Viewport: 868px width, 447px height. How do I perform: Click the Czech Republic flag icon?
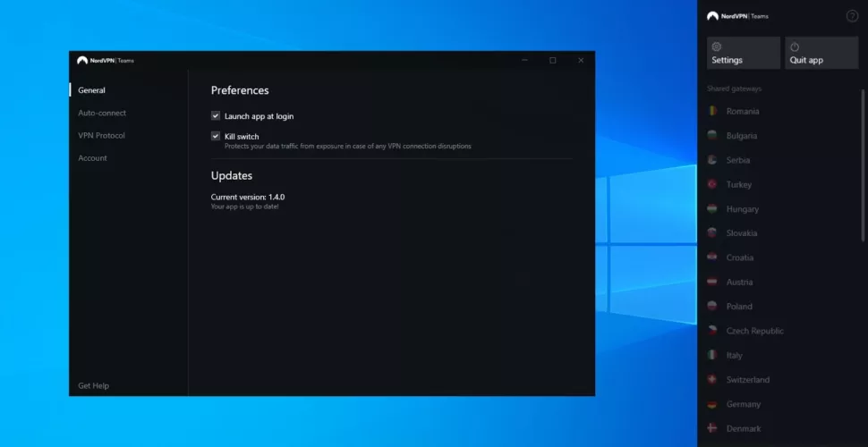tap(712, 330)
